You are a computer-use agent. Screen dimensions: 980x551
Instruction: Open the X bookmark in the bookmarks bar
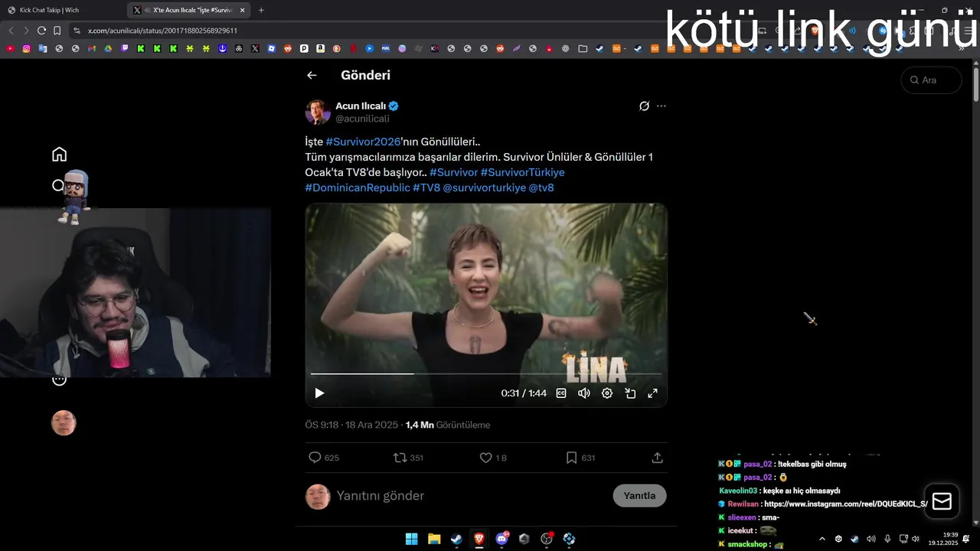255,48
